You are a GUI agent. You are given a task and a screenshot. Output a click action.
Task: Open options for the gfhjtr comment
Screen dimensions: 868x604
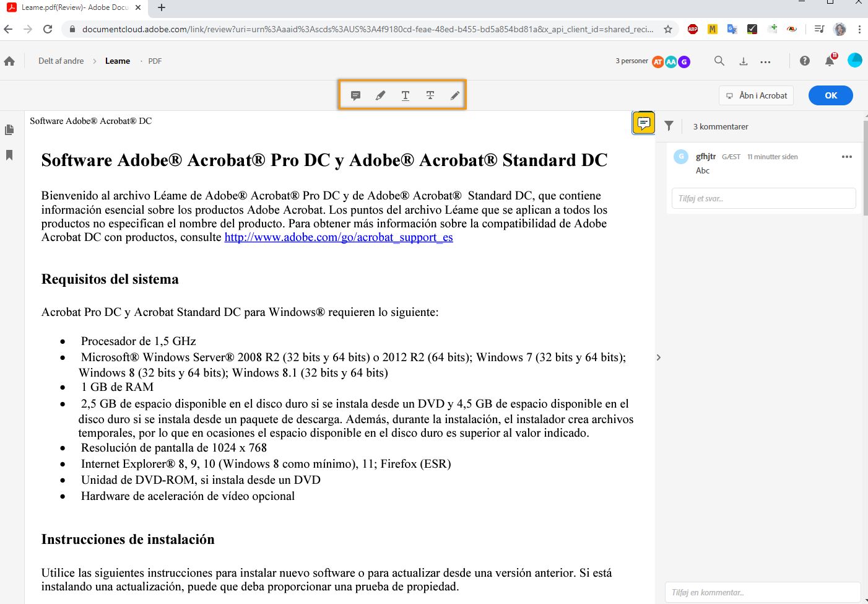coord(847,157)
